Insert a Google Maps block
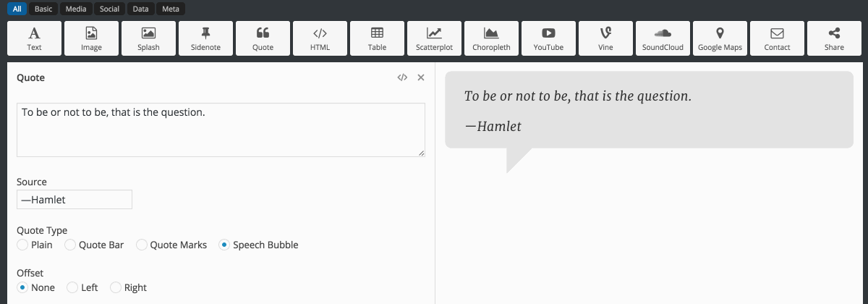This screenshot has height=304, width=868. pyautogui.click(x=720, y=38)
